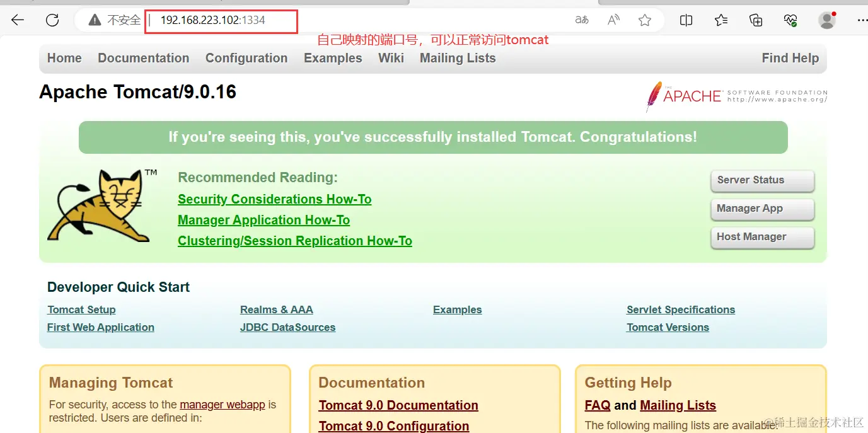
Task: Open Manager Application How-To link
Action: click(x=263, y=220)
